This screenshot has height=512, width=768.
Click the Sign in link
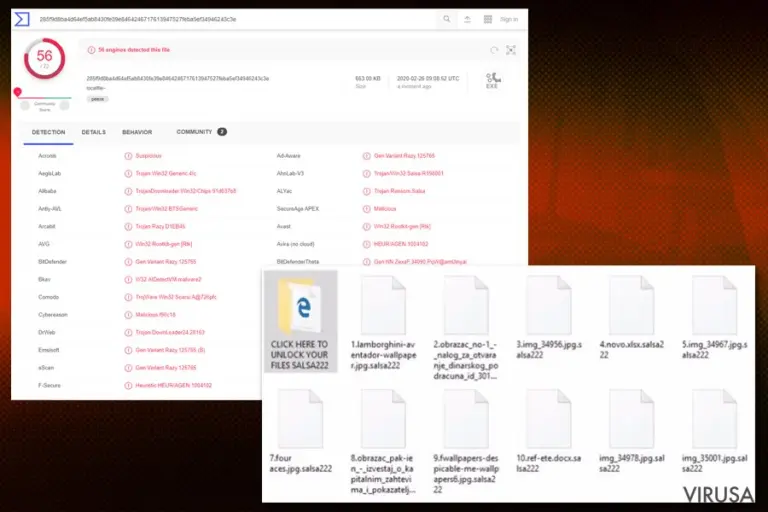[509, 19]
